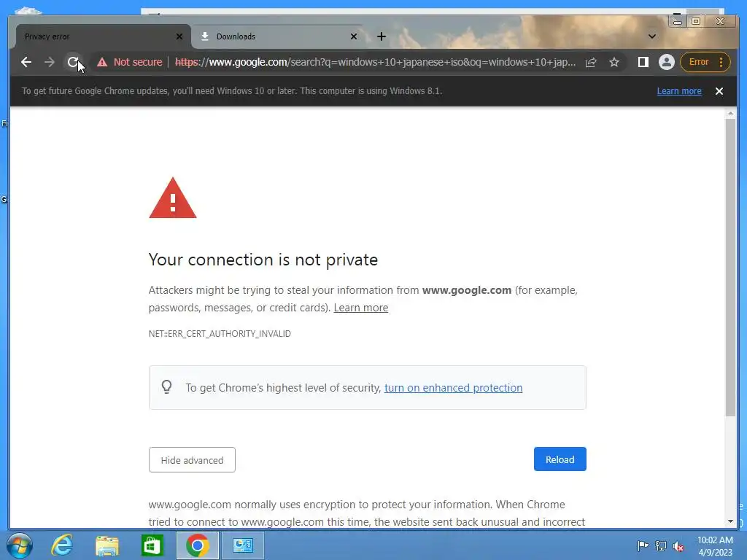The width and height of the screenshot is (747, 560).
Task: Click turn on enhanced protection link
Action: coord(453,388)
